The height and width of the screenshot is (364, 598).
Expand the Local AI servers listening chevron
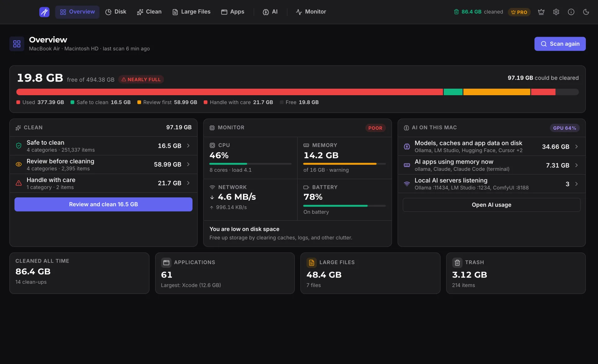point(577,184)
